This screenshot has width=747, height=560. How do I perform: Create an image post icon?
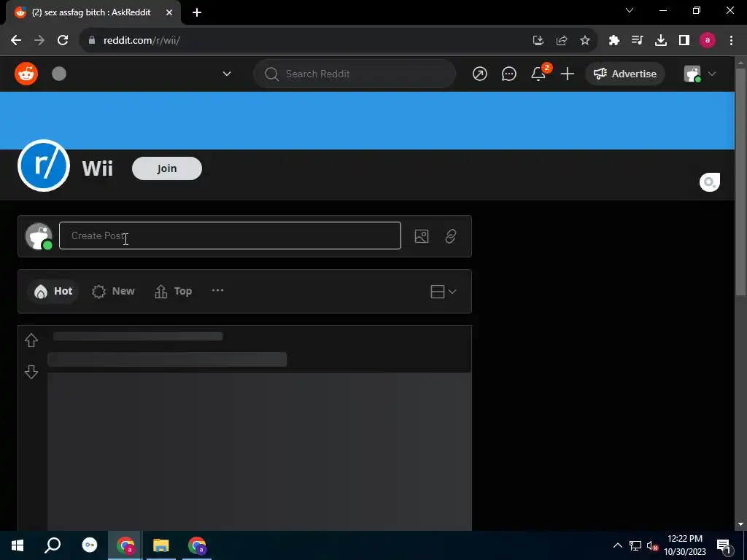(422, 236)
